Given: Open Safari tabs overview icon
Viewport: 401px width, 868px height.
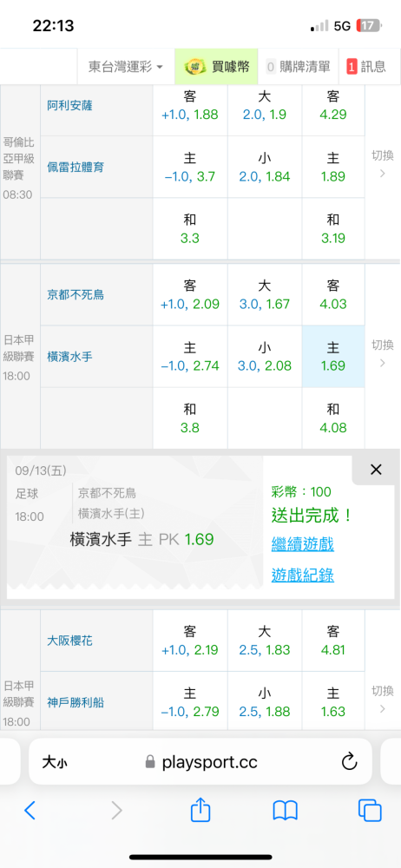Looking at the screenshot, I should tap(370, 811).
